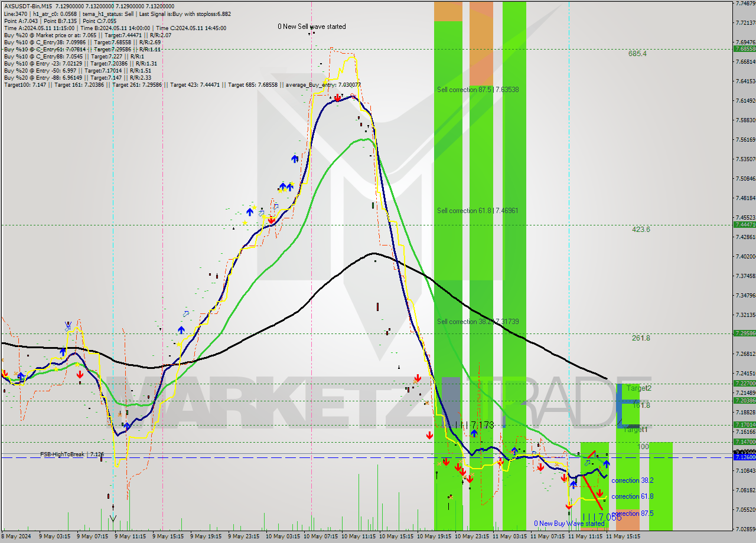Click the hollow blue arrow near 9 May 15:15
This screenshot has height=543, width=756.
click(186, 314)
